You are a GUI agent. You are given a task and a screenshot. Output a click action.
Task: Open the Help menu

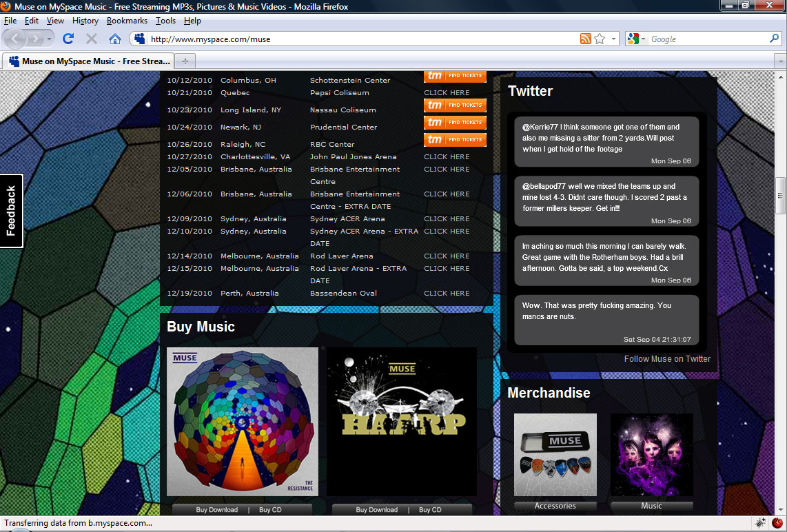pyautogui.click(x=192, y=21)
